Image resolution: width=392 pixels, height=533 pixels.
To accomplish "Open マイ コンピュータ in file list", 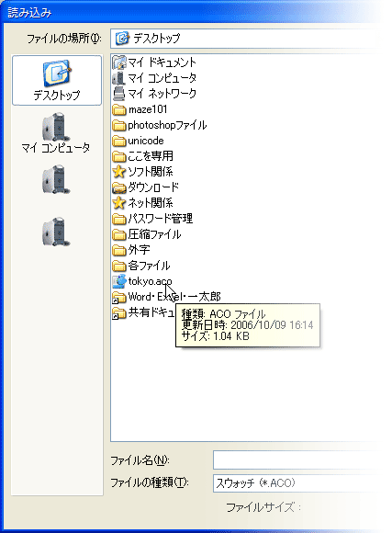I will pos(154,78).
